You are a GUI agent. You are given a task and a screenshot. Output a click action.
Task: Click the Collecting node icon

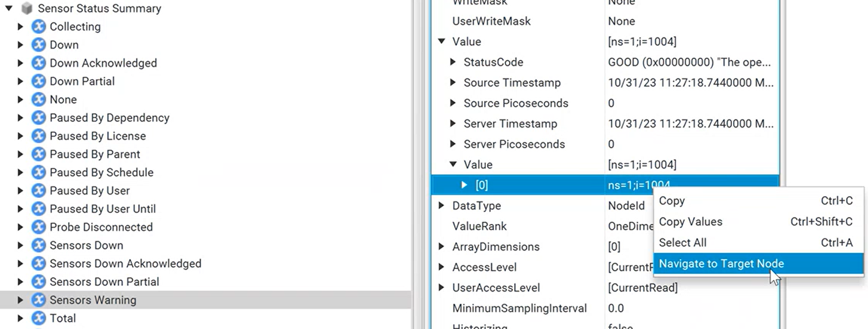[39, 27]
